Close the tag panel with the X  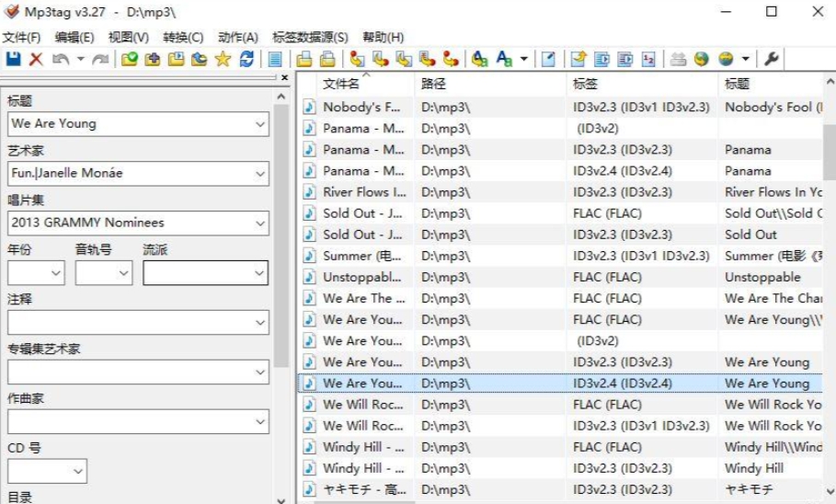point(284,78)
